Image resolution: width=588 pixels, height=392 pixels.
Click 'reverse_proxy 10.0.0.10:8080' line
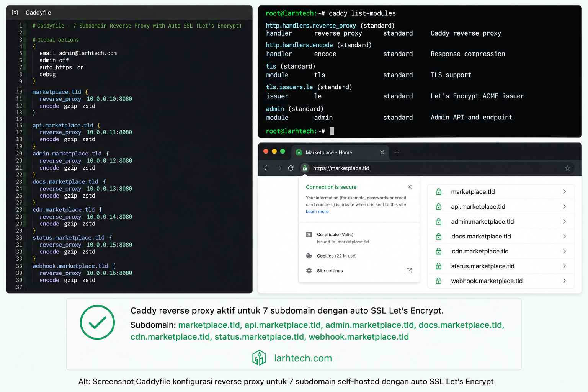tap(86, 99)
